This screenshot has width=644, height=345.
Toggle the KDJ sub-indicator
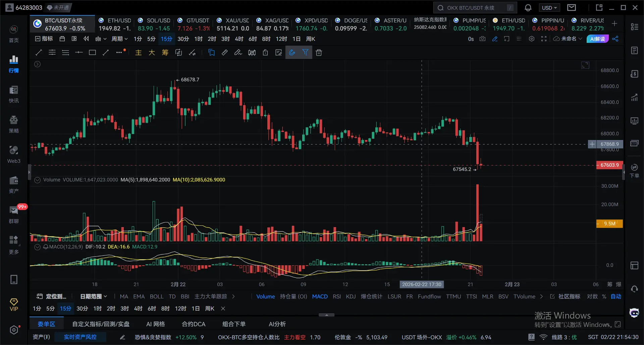click(x=351, y=296)
